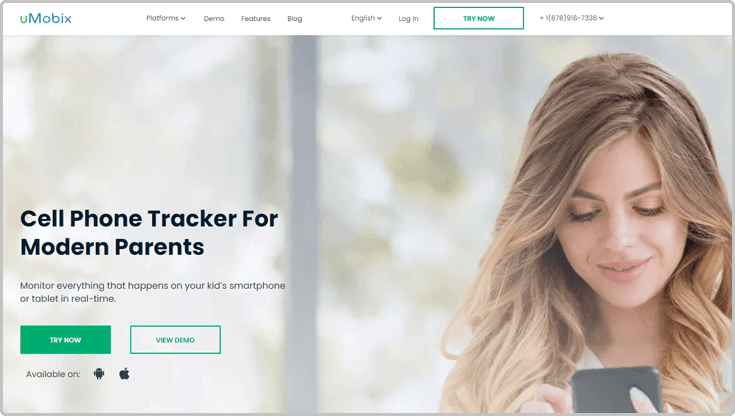Select Features in the top navigation
The height and width of the screenshot is (416, 735).
click(x=255, y=19)
